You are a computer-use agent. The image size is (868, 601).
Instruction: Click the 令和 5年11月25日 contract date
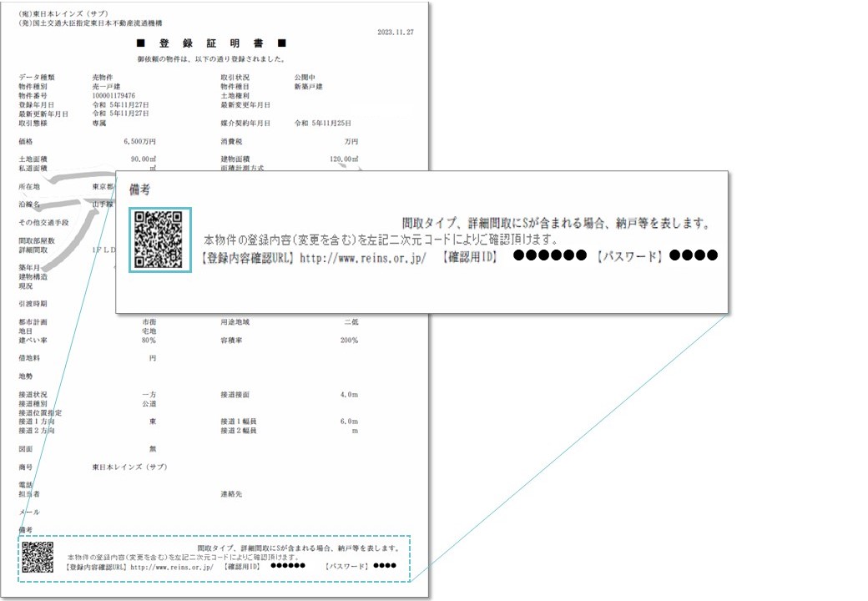click(319, 123)
